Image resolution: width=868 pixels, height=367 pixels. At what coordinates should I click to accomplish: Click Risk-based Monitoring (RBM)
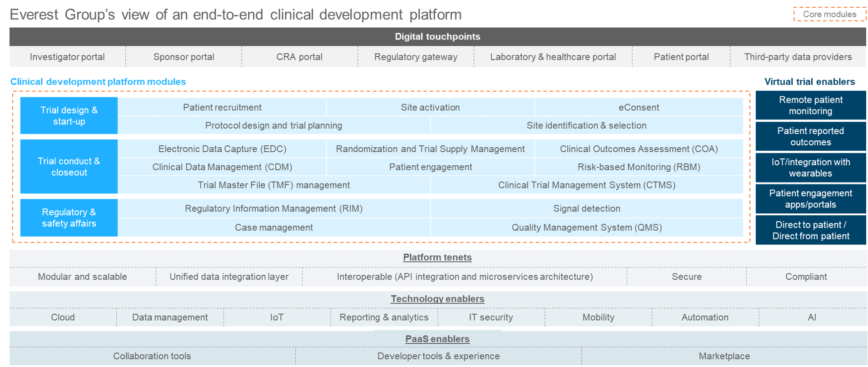point(639,167)
